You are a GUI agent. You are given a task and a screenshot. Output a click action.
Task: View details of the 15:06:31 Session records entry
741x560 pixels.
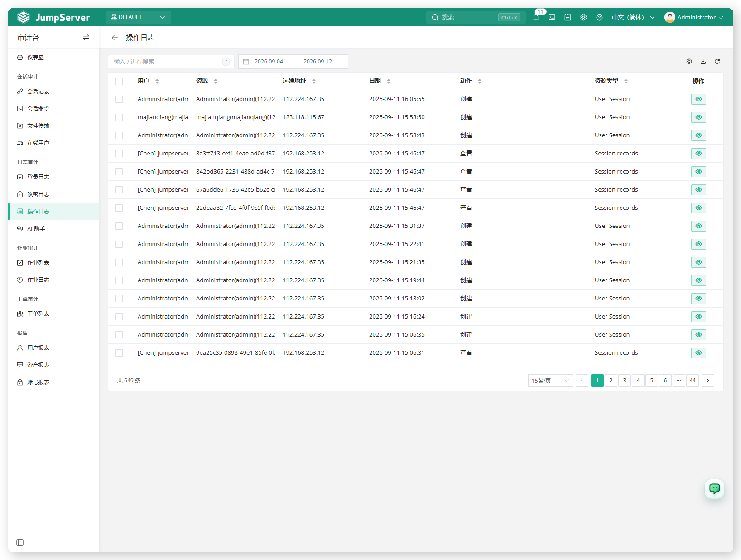(698, 353)
